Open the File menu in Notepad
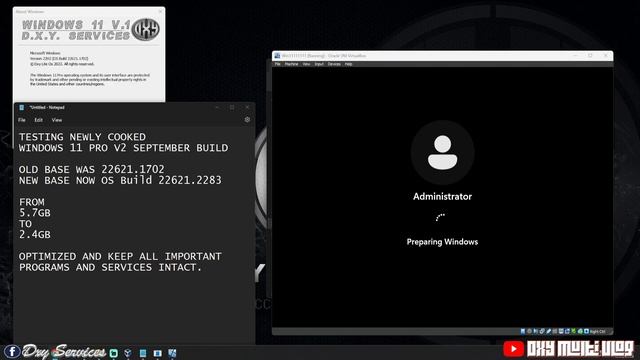This screenshot has height=360, width=640. coord(22,120)
